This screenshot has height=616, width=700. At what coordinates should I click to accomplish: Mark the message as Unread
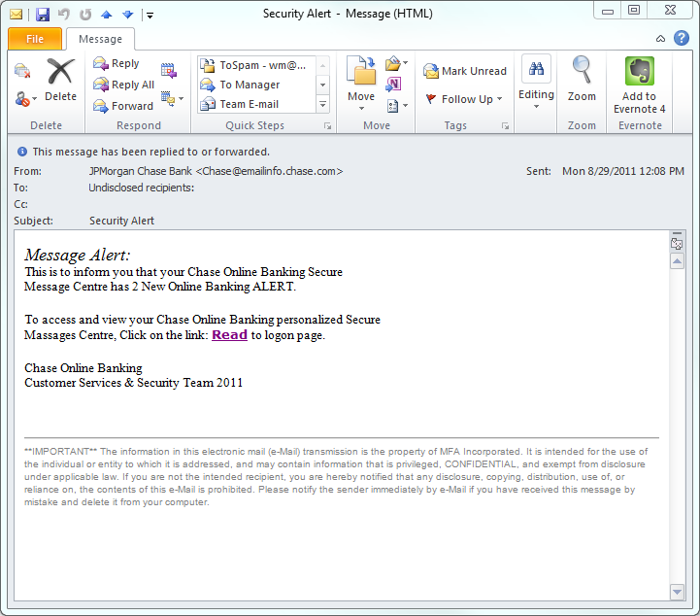465,71
